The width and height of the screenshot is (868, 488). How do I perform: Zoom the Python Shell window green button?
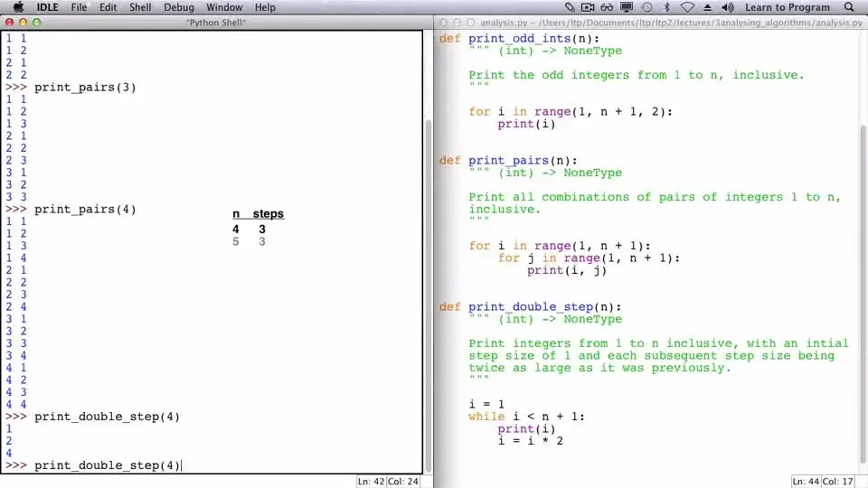(x=36, y=23)
